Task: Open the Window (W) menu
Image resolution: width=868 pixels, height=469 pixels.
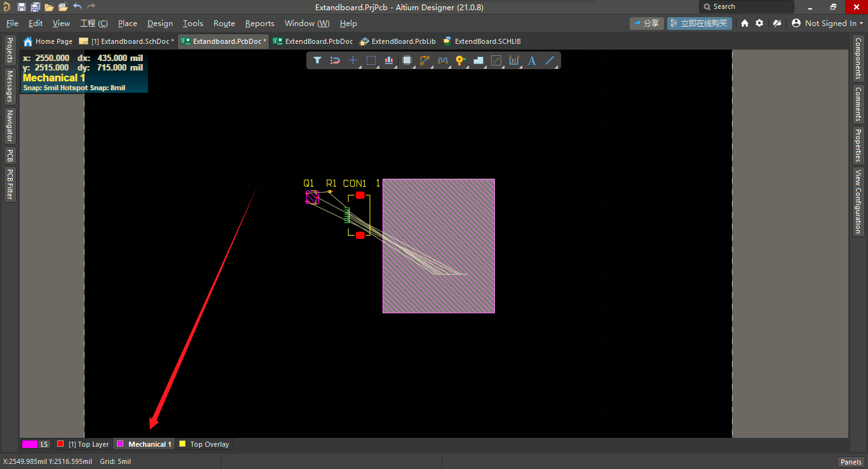Action: [x=307, y=24]
